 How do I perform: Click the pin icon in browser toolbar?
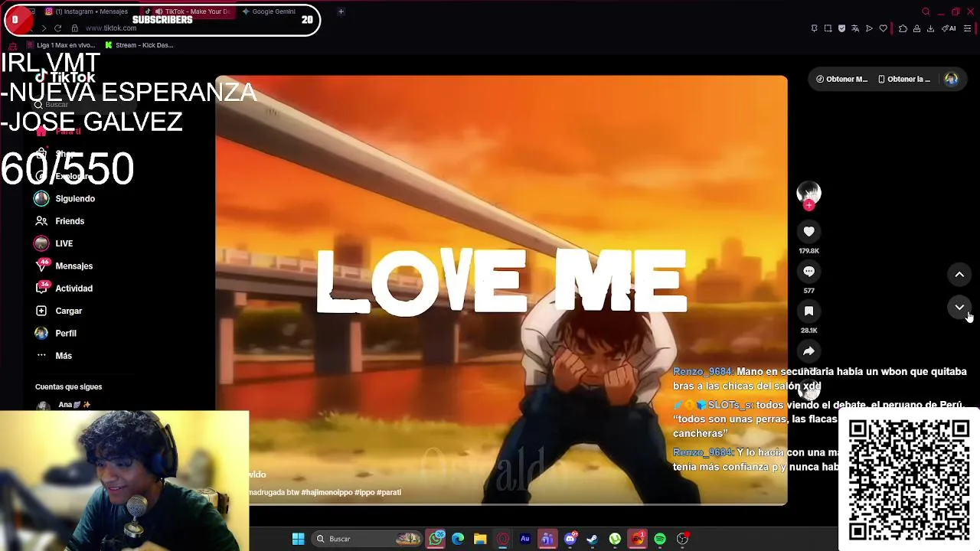(814, 28)
